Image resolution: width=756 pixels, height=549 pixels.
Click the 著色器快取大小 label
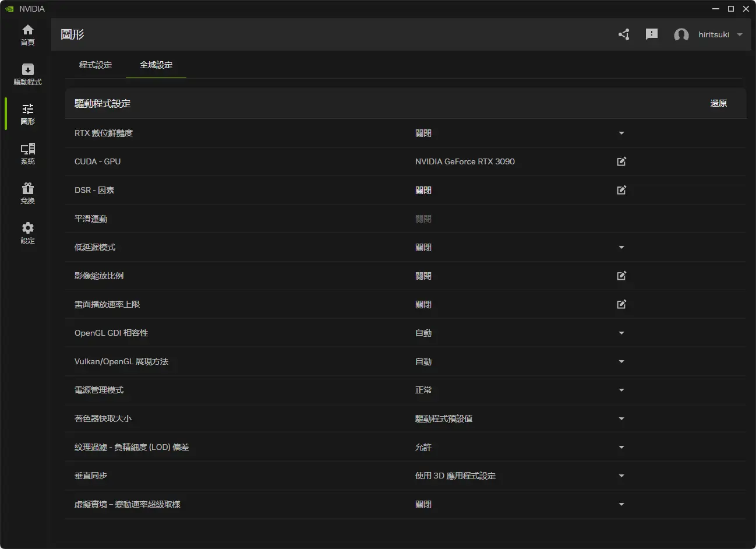pos(103,418)
